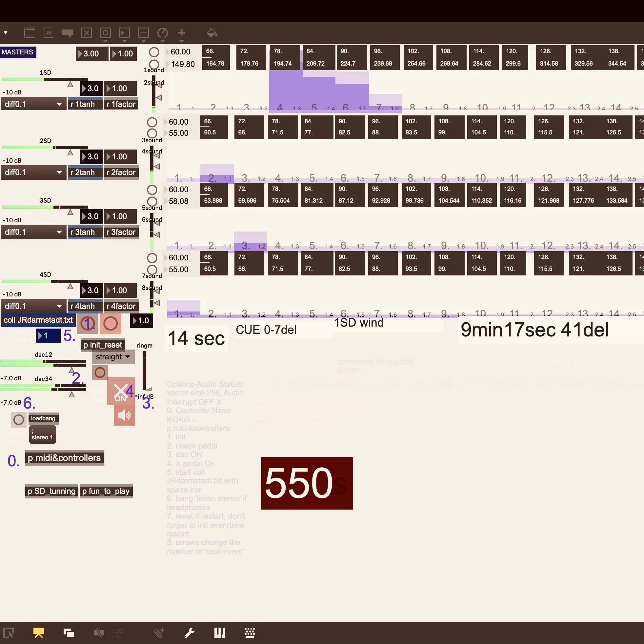Insert a toggle object from the top toolbar
The width and height of the screenshot is (644, 644).
point(87,33)
